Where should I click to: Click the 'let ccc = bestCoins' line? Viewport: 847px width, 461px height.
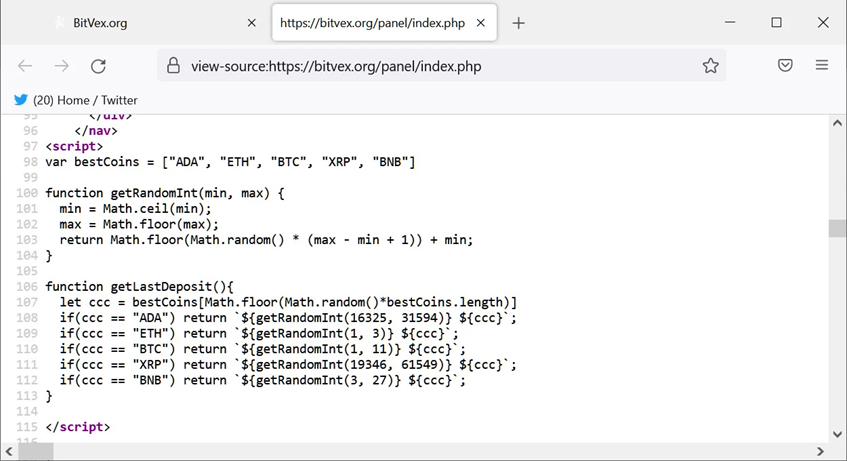[288, 302]
